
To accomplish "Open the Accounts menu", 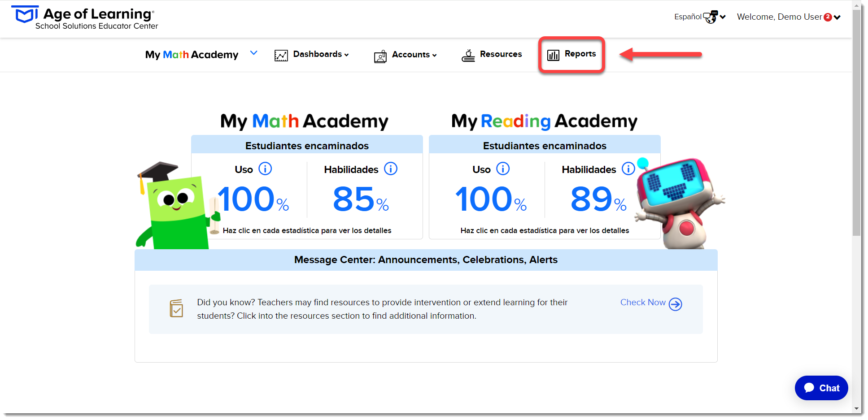I will 411,55.
